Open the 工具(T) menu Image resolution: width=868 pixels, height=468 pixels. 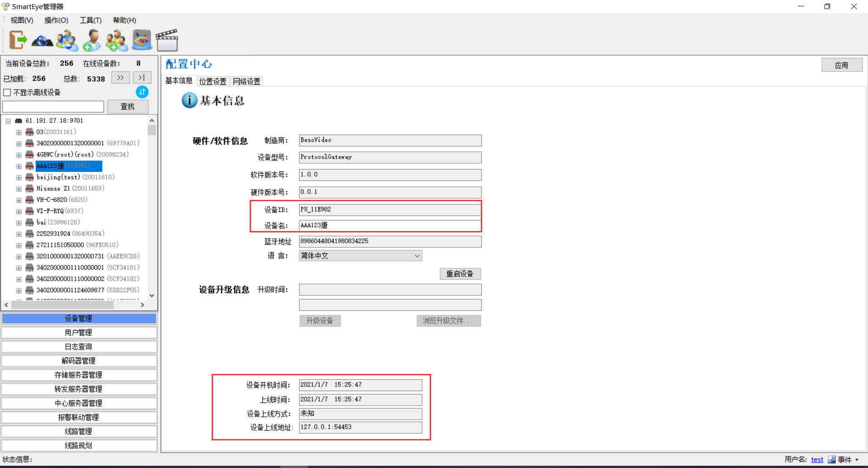(x=90, y=20)
